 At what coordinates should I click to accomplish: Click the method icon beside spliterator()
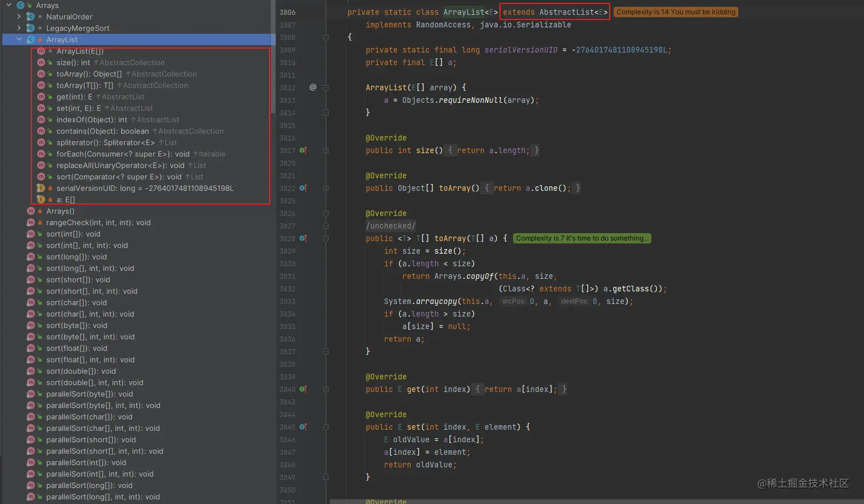41,142
